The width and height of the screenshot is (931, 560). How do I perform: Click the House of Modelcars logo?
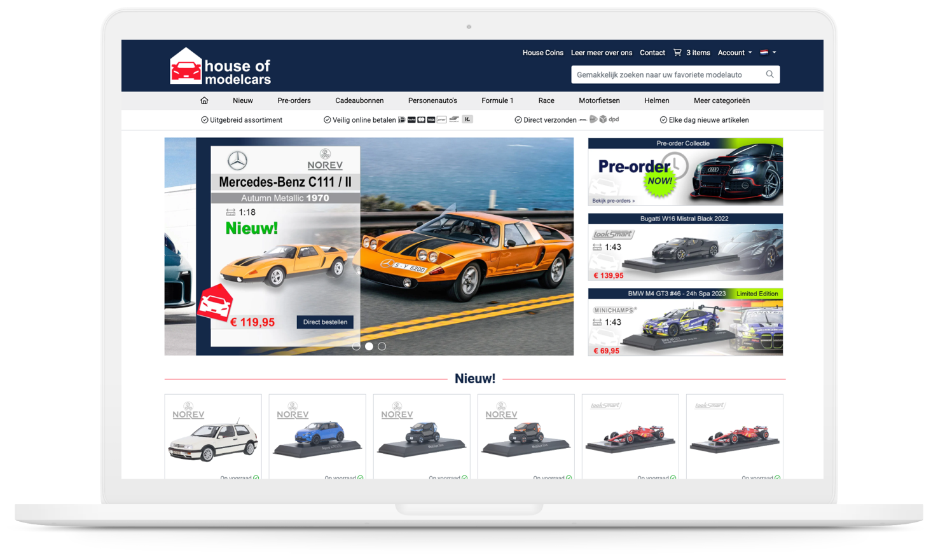[x=219, y=65]
